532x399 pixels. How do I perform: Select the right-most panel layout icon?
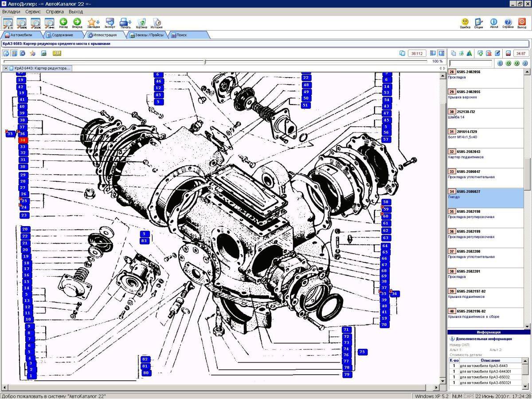pos(441,53)
